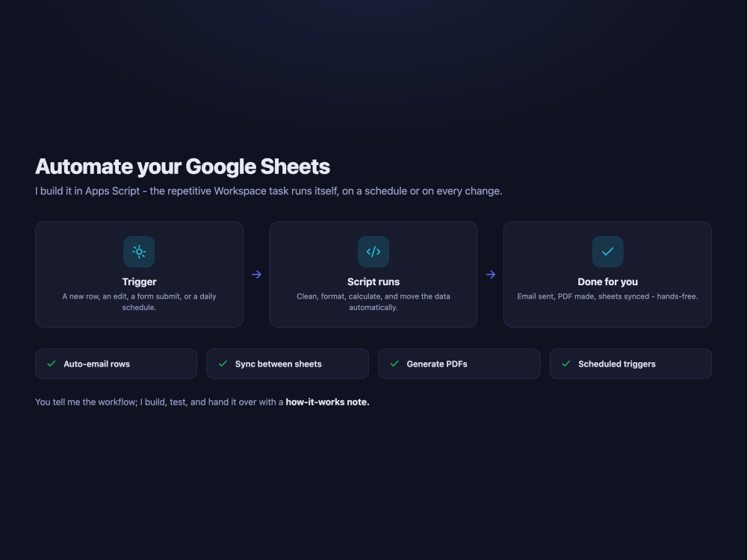The image size is (747, 560).
Task: Click the green check beside Sync between sheets
Action: pos(223,364)
